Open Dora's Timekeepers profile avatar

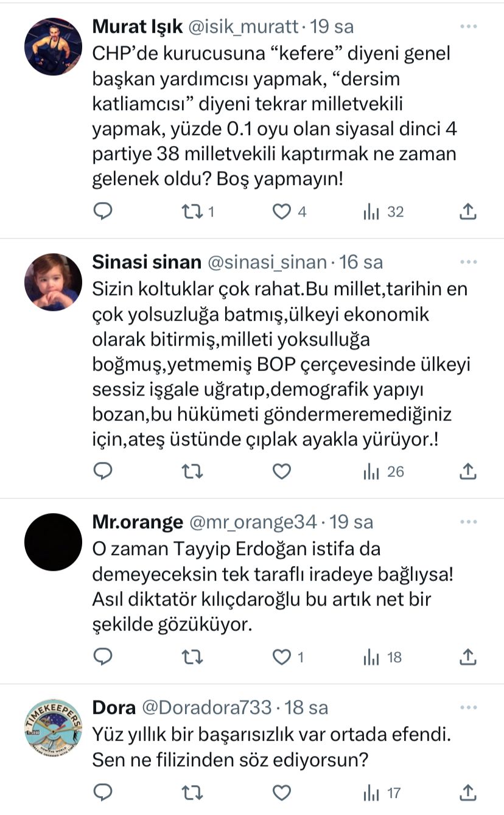(53, 727)
